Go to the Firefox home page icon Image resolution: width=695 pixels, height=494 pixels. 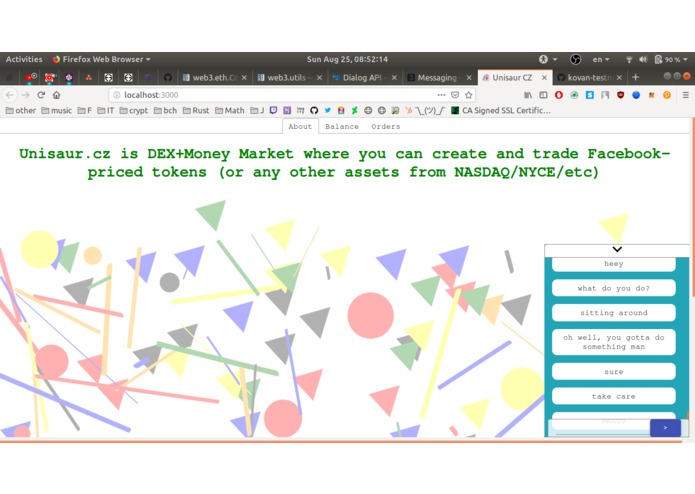pos(56,95)
